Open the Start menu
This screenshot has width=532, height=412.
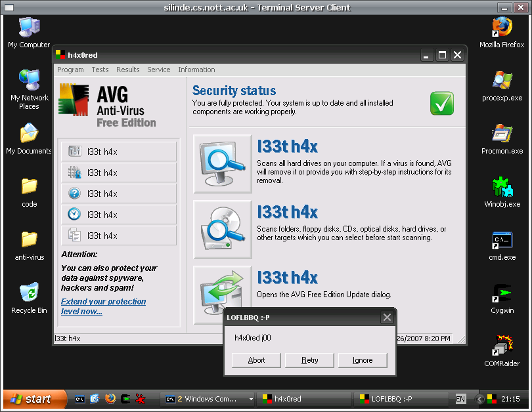tap(35, 399)
